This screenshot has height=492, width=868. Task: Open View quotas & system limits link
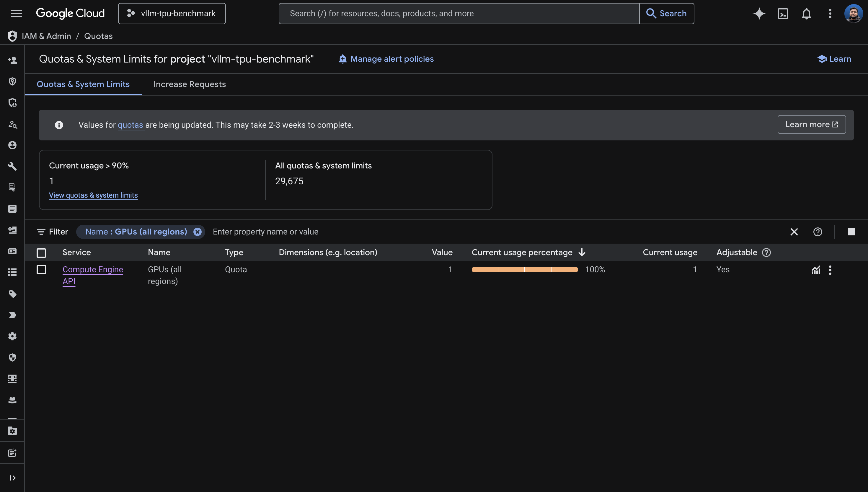[93, 195]
